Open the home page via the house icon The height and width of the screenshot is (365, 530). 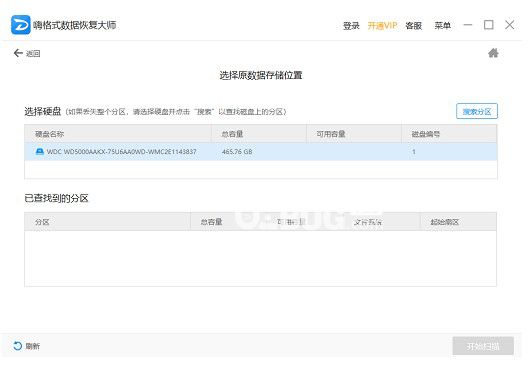tap(493, 53)
